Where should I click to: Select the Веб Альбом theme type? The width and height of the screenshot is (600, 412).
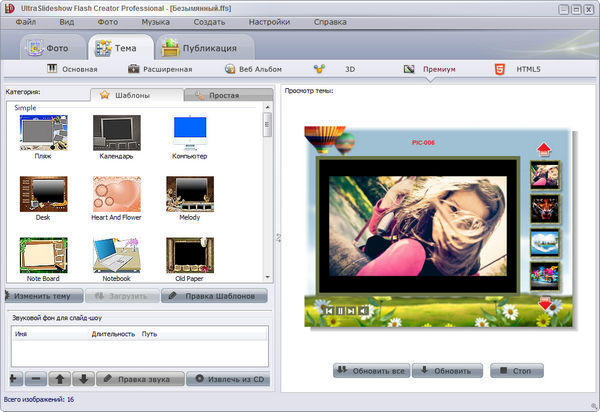coord(253,69)
